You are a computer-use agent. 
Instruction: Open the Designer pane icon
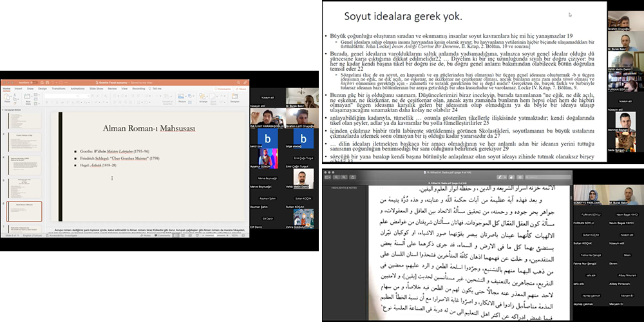click(x=234, y=97)
